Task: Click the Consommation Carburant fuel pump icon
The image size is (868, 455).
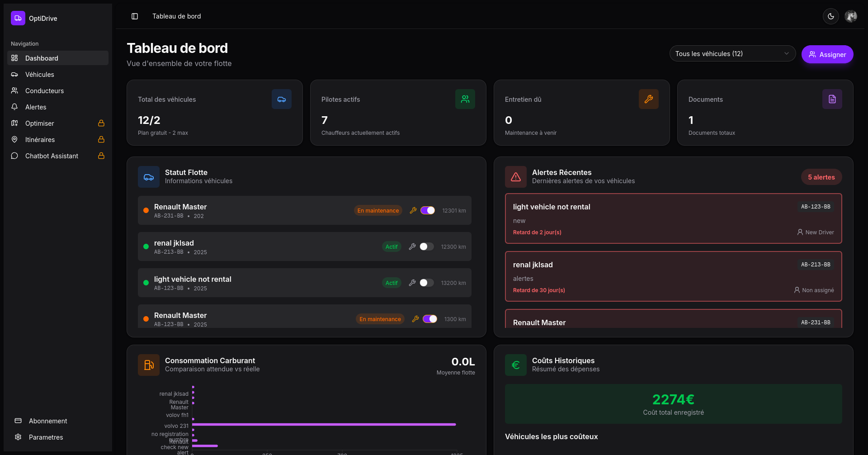Action: tap(149, 365)
